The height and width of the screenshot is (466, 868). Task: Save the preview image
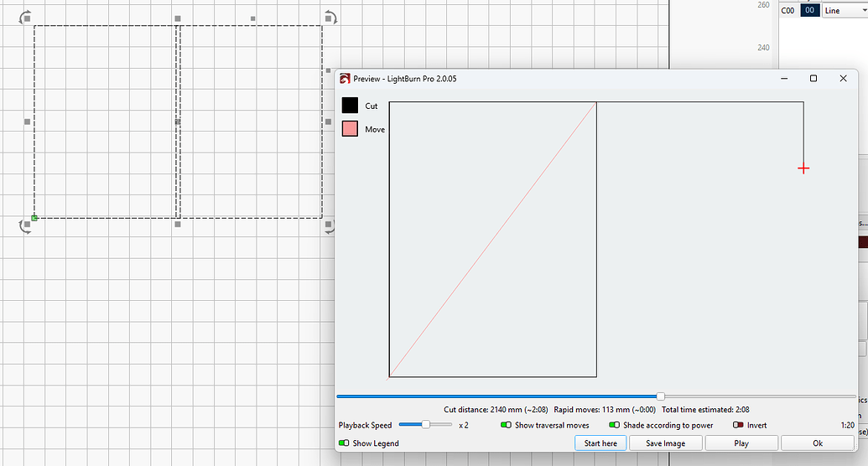(x=665, y=443)
